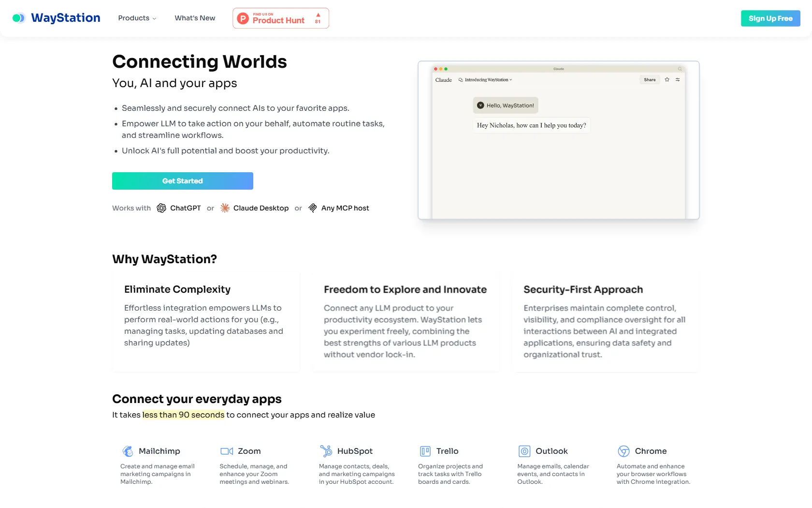812x508 pixels.
Task: Click the Product Hunt upvote arrow
Action: [318, 15]
